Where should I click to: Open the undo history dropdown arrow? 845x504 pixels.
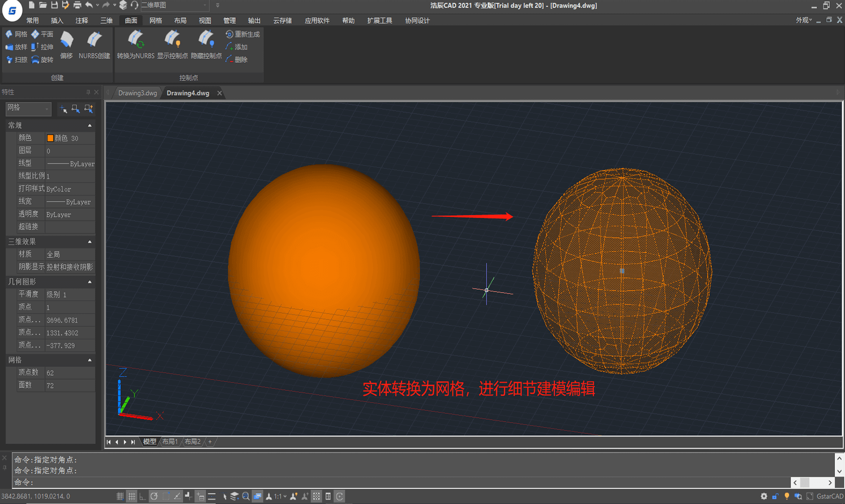(97, 5)
